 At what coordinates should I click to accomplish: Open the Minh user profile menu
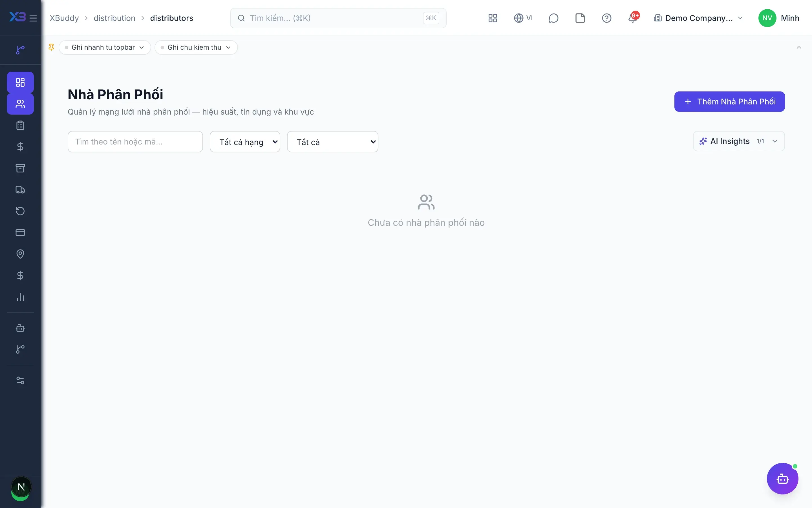(x=779, y=18)
